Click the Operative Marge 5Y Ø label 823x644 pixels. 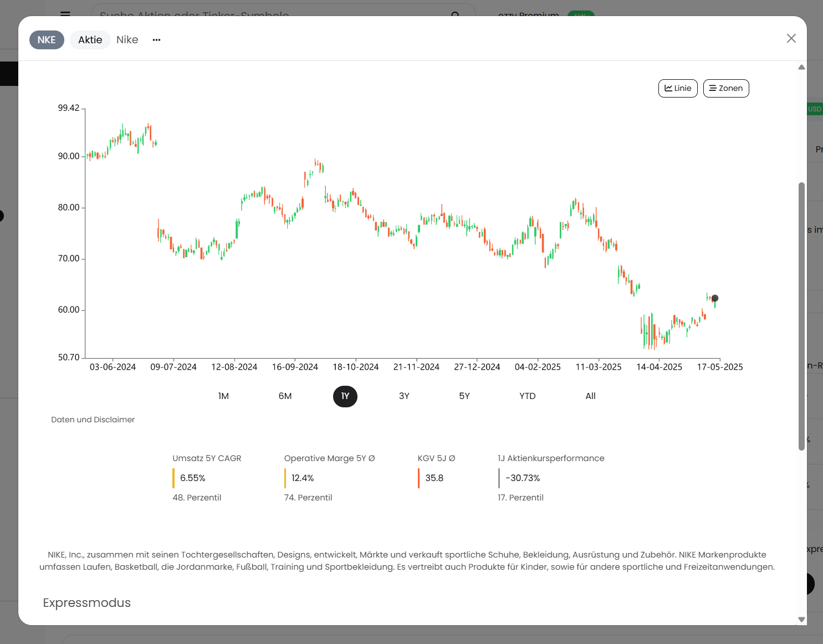point(329,458)
